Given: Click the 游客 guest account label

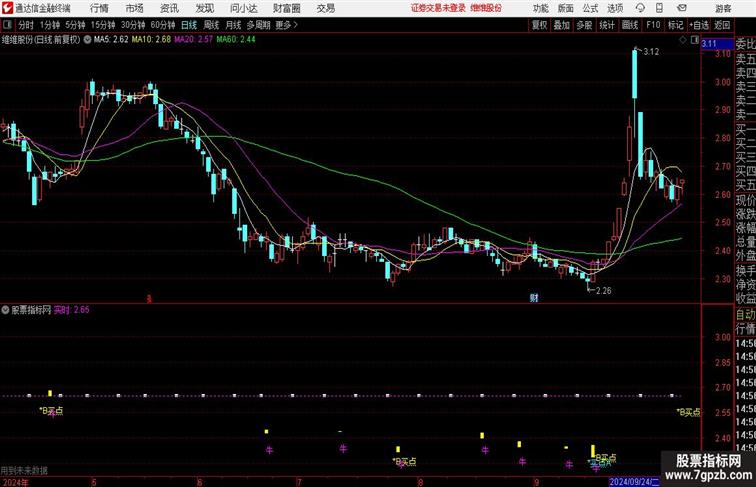Looking at the screenshot, I should tap(723, 8).
